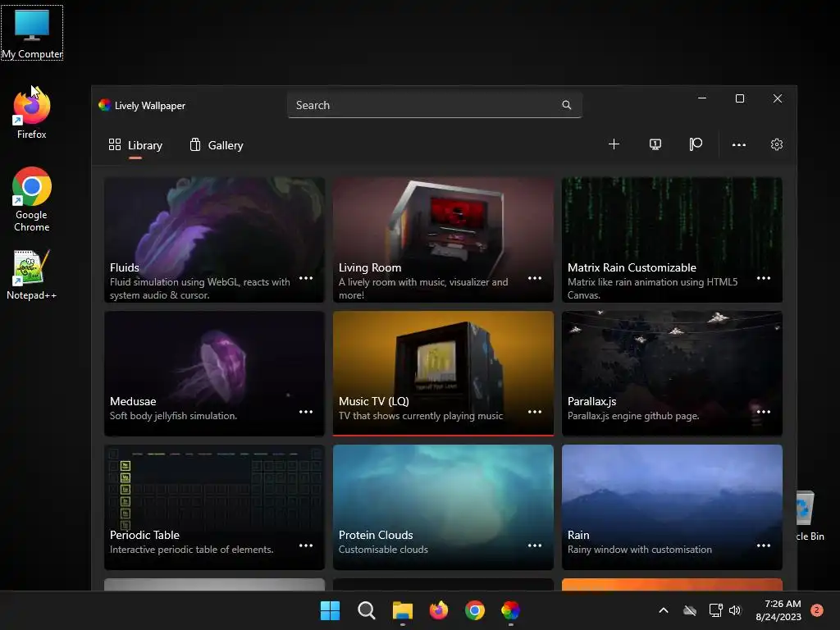This screenshot has width=840, height=630.
Task: Open the Windows Start menu
Action: pyautogui.click(x=330, y=610)
